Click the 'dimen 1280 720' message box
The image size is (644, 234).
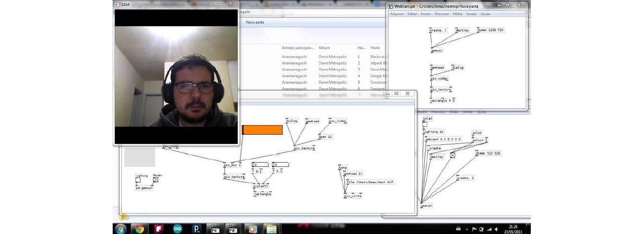(x=490, y=30)
